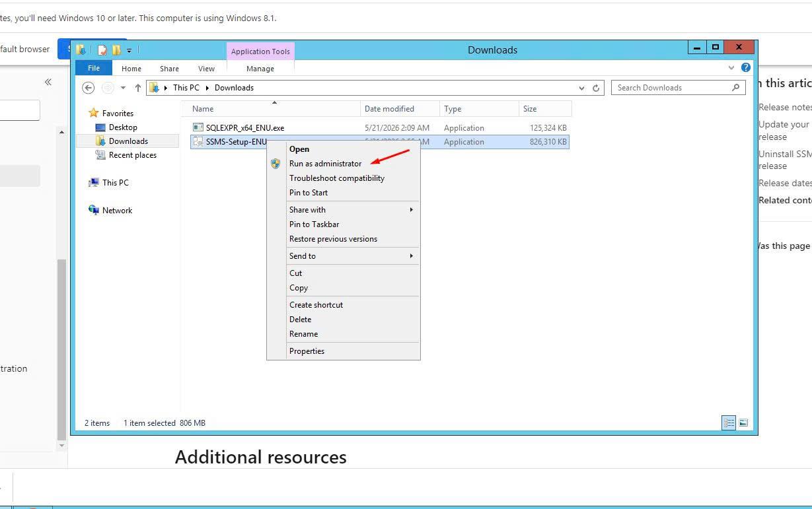Choose Pin to Start
The width and height of the screenshot is (812, 509).
click(x=309, y=193)
